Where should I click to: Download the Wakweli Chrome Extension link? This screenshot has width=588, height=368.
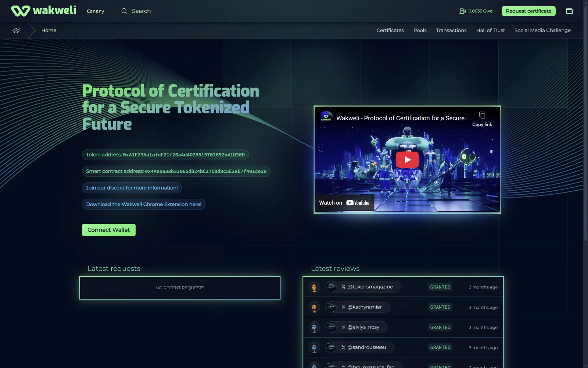click(x=144, y=204)
